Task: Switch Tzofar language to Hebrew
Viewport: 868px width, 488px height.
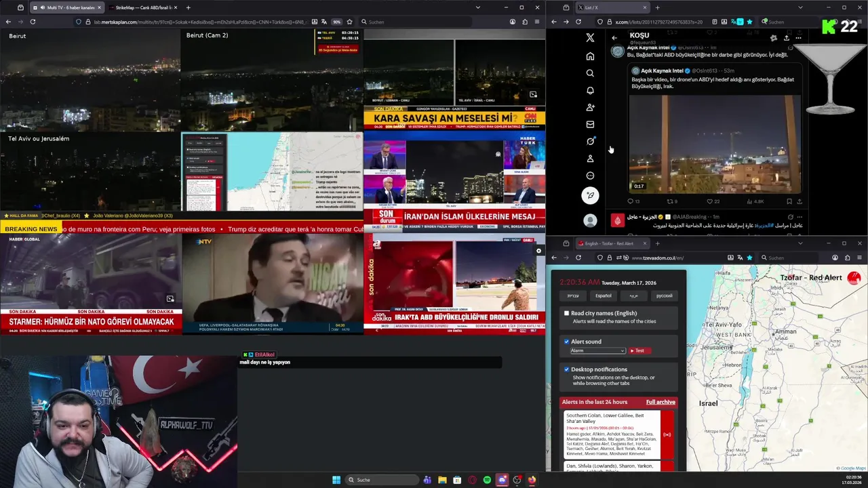Action: [x=573, y=296]
